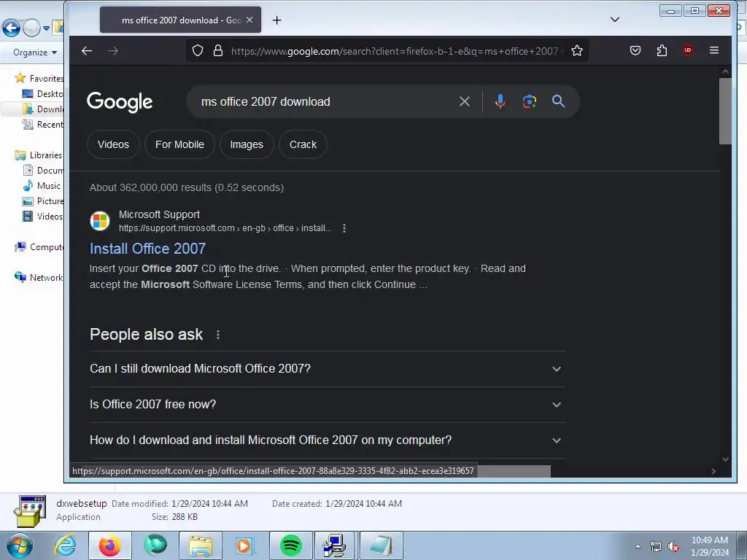Click the taskbar clock 10:49 AM
The image size is (747, 560).
709,540
